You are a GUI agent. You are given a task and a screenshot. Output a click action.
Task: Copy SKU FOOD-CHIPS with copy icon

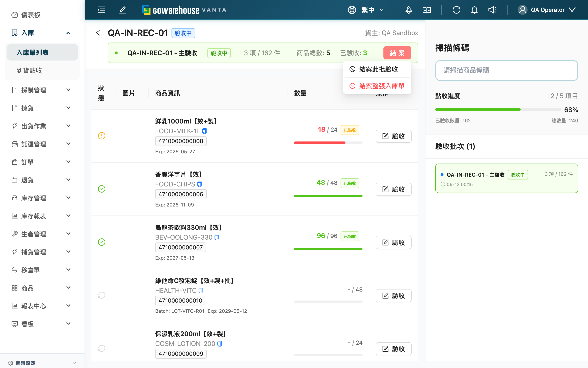click(200, 184)
